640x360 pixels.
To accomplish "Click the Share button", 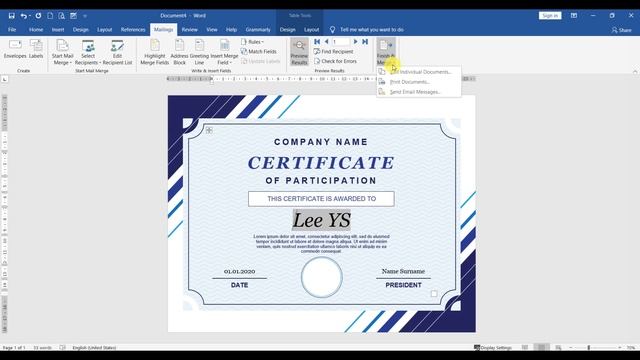I will tap(621, 30).
